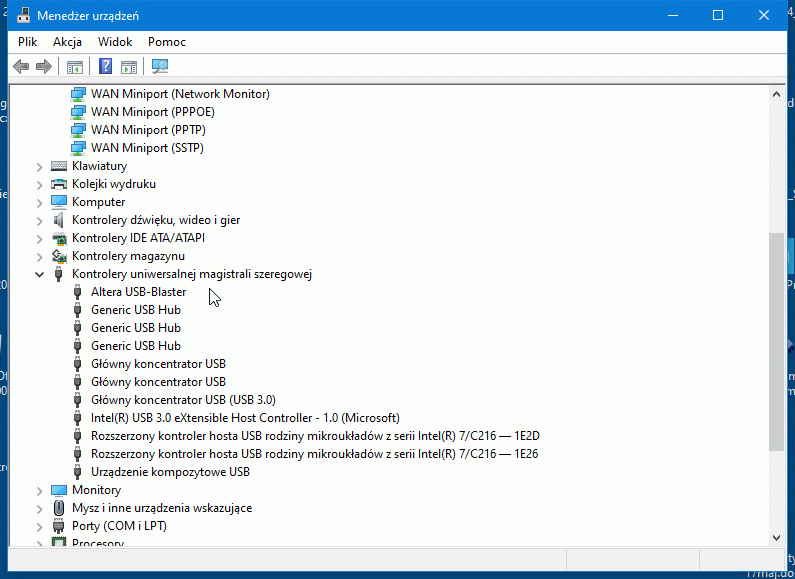Select Urządzenie kompozytowe USB entry
Viewport: 795px width, 579px height.
click(170, 472)
